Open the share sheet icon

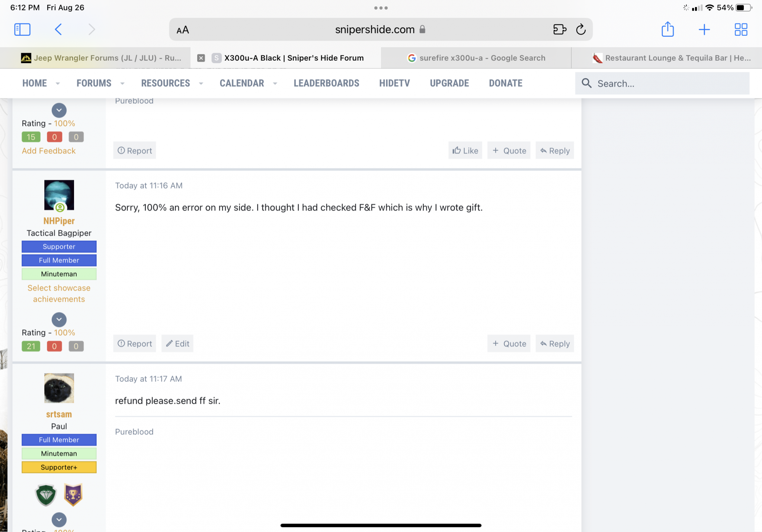667,29
